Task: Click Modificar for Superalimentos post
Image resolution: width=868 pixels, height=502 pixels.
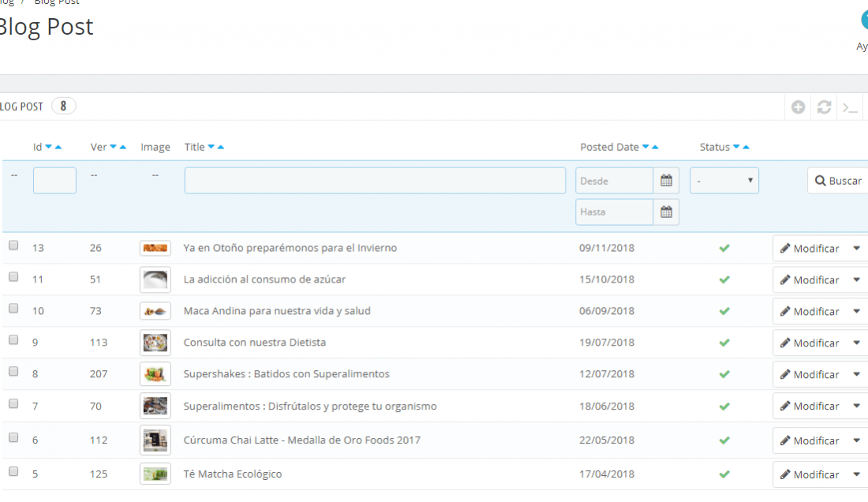Action: coord(810,406)
